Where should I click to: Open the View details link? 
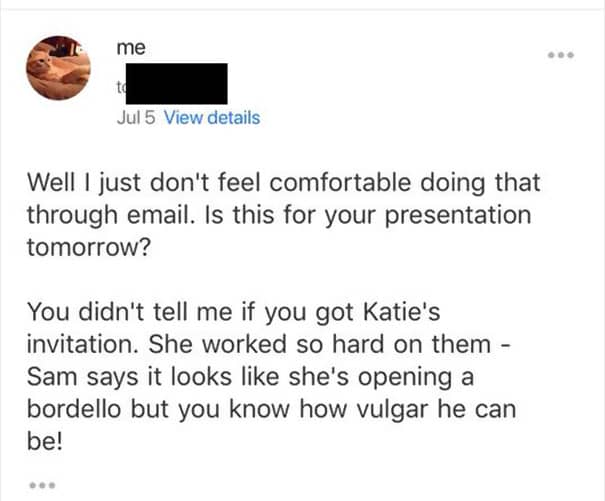coord(211,118)
